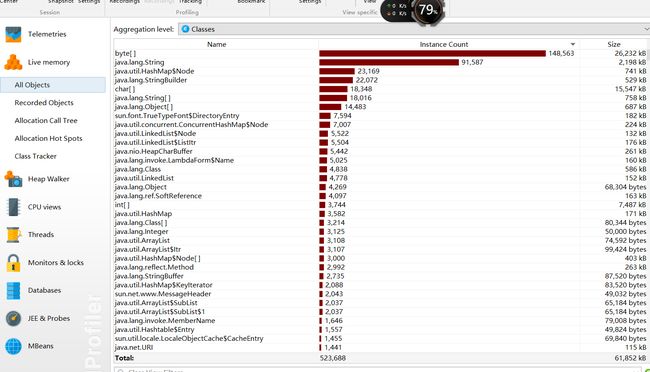Screen dimensions: 650x372
Task: Select Recorded Objects view
Action: pyautogui.click(x=44, y=103)
